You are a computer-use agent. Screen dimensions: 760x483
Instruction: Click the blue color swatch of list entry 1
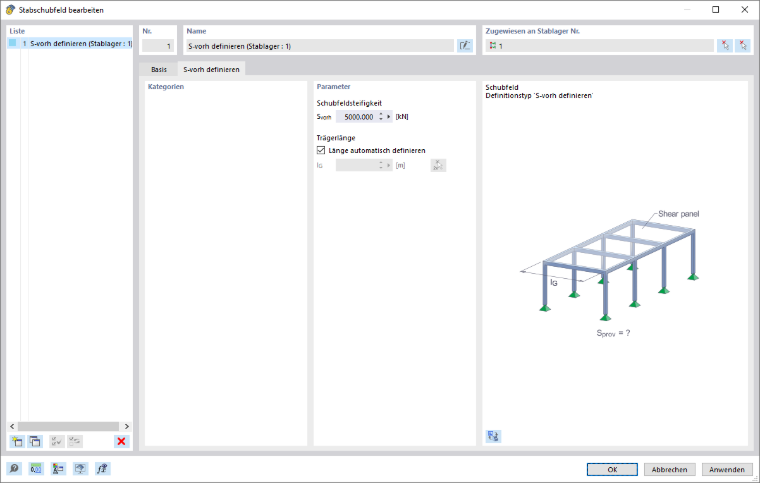13,43
